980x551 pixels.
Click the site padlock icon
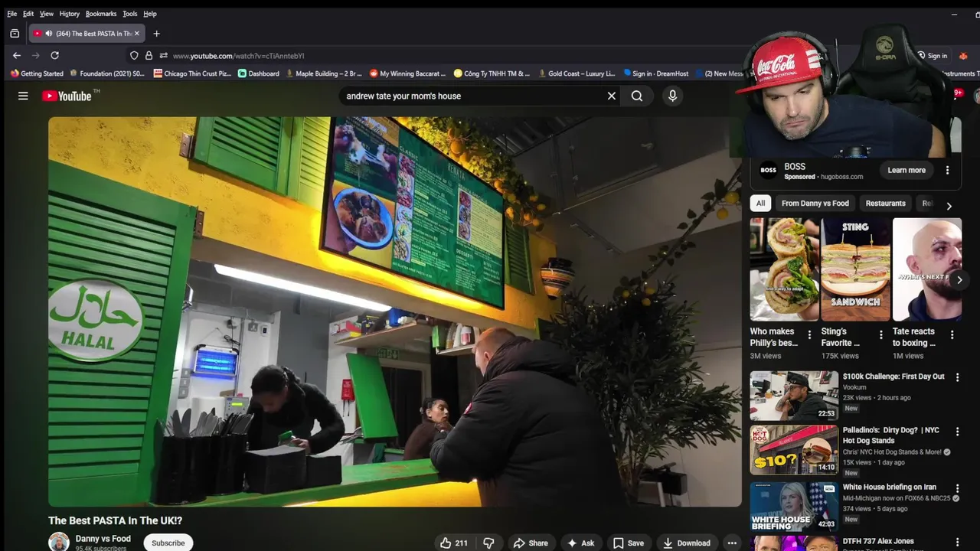click(x=149, y=55)
